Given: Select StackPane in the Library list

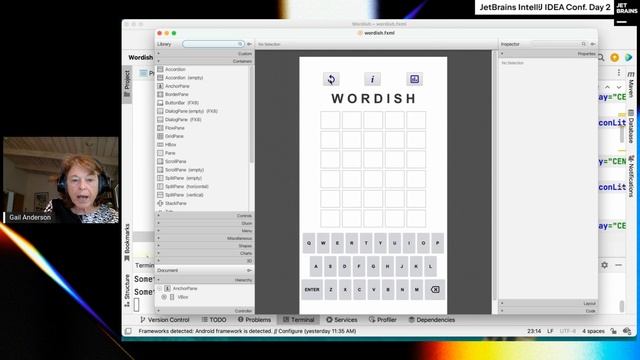Looking at the screenshot, I should tap(176, 203).
